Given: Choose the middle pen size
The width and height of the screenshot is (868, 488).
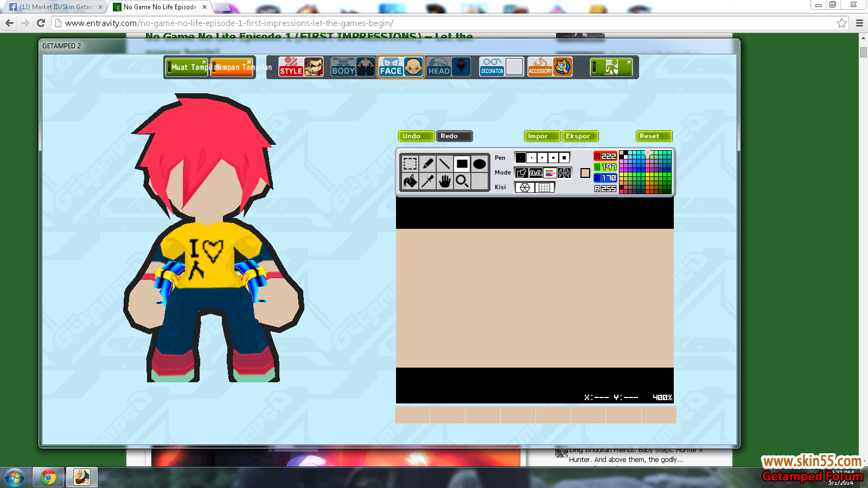Looking at the screenshot, I should pos(542,158).
